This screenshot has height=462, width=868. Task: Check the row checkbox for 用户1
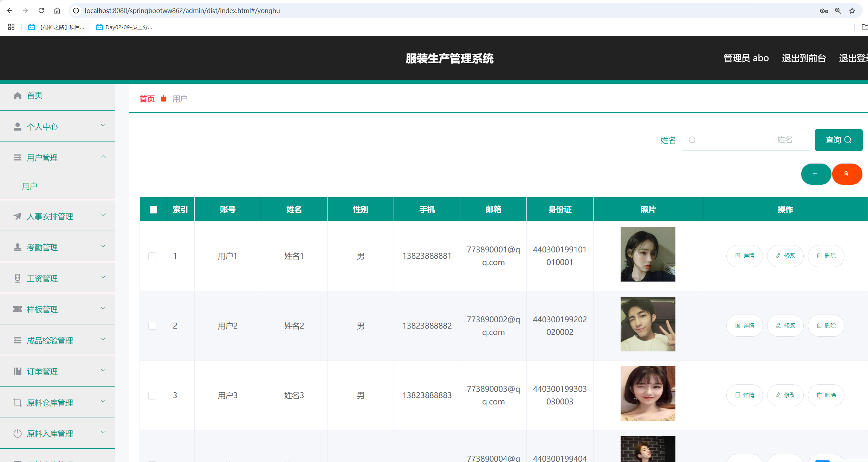tap(152, 256)
